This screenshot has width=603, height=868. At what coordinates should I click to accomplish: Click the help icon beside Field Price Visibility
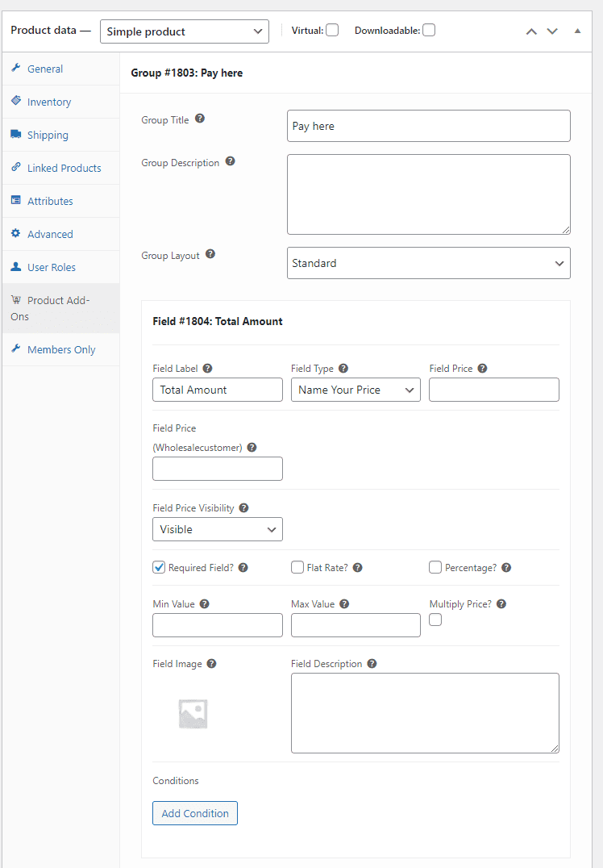243,507
